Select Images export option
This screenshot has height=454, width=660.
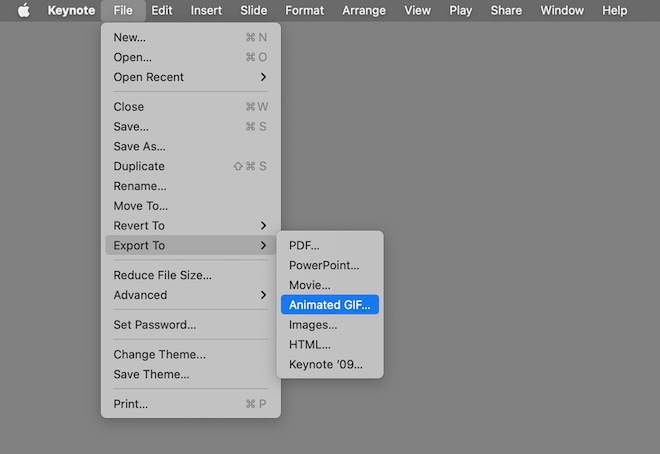point(312,325)
